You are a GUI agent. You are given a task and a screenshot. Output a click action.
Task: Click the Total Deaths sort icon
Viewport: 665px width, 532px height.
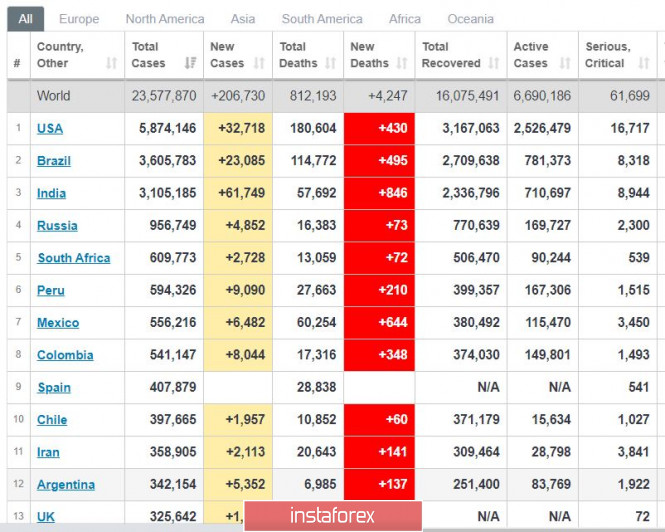click(328, 64)
